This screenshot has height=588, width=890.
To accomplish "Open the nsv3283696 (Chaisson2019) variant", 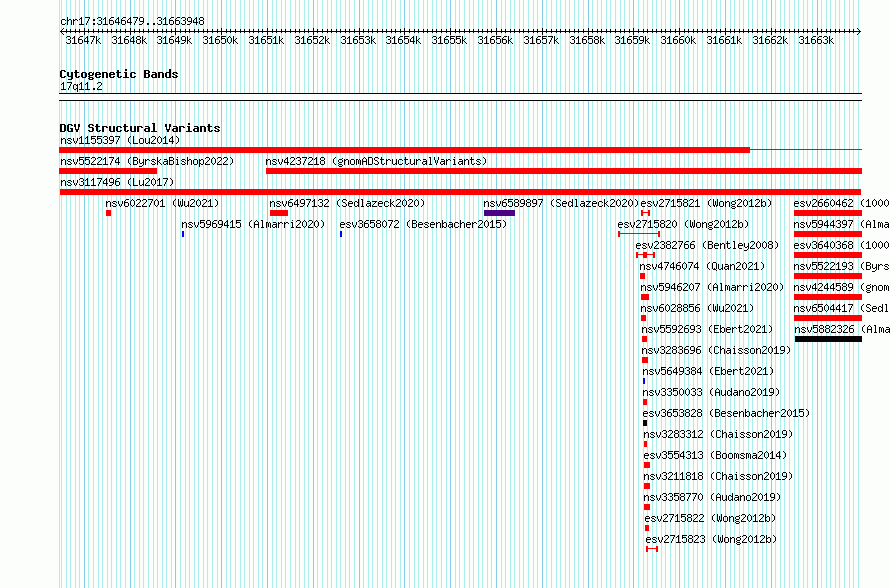I will [716, 350].
